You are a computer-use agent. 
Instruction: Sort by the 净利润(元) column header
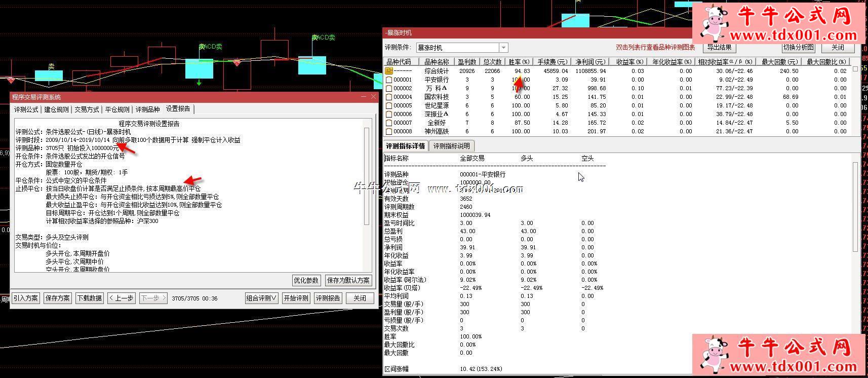point(590,62)
